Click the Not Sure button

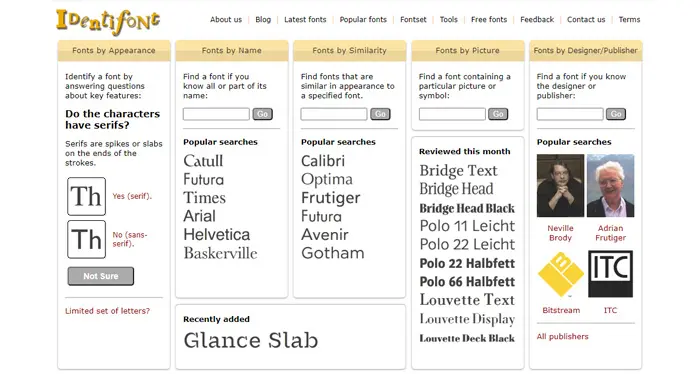tap(101, 276)
